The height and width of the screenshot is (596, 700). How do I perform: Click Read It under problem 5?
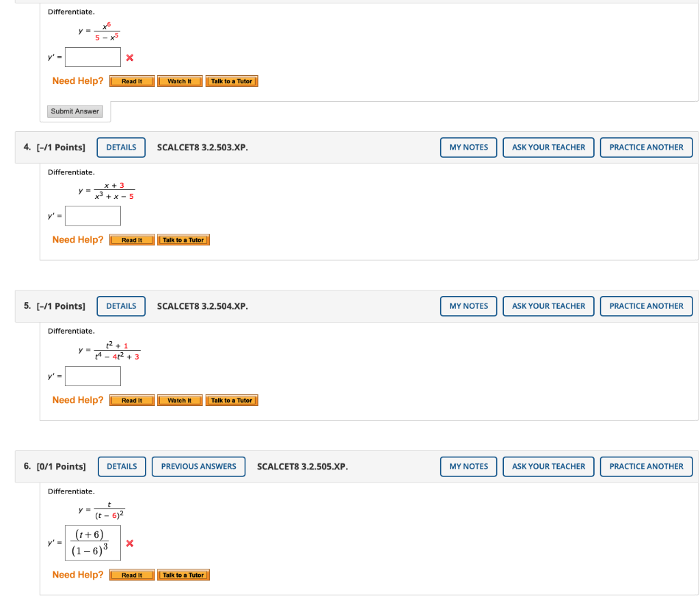(131, 400)
